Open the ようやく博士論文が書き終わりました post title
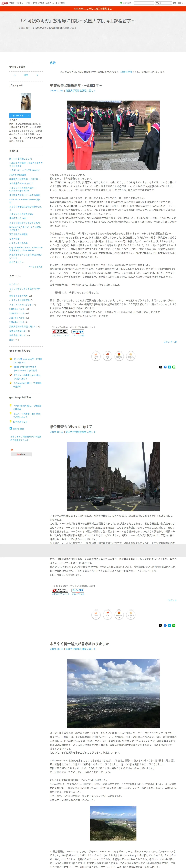The width and height of the screenshot is (186, 868). tap(80, 644)
